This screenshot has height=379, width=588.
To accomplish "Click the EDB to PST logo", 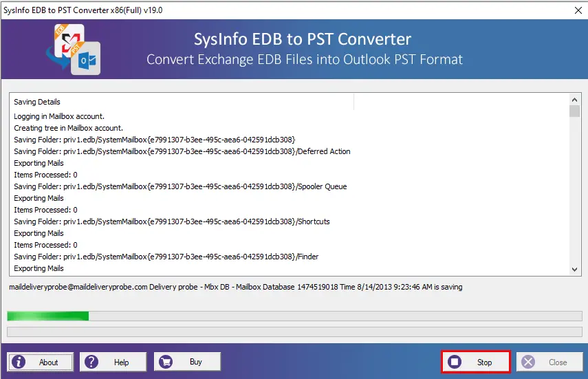I will coord(74,49).
